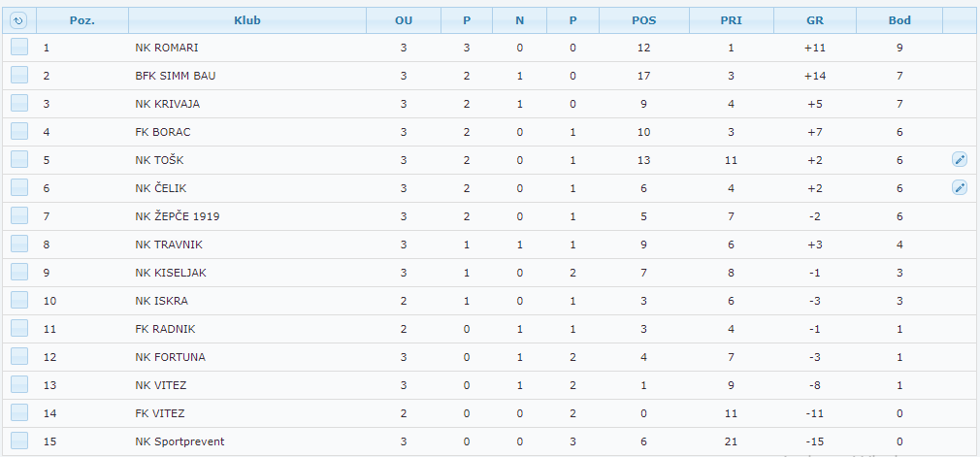Viewport: 980px width, 457px height.
Task: Check the NK FORTUNA row checkbox
Action: point(19,357)
